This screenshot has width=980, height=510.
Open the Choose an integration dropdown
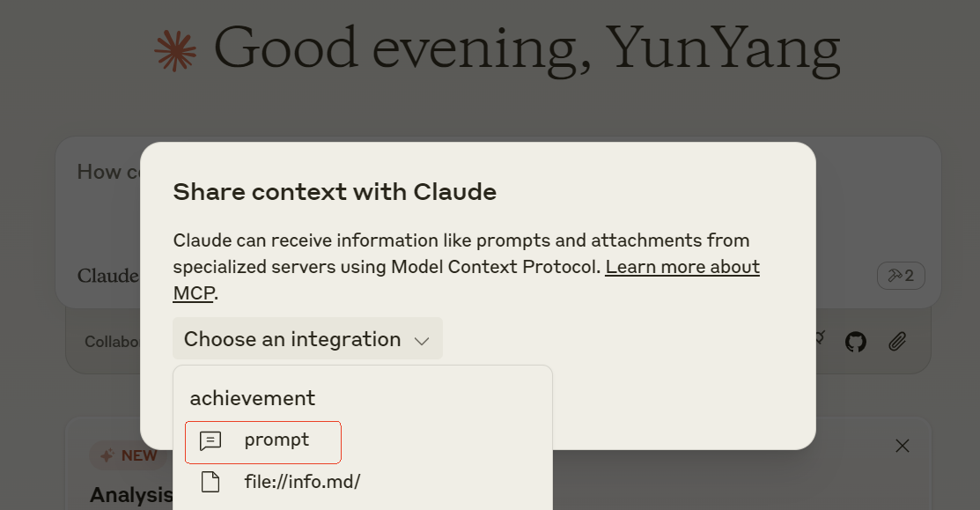[306, 339]
